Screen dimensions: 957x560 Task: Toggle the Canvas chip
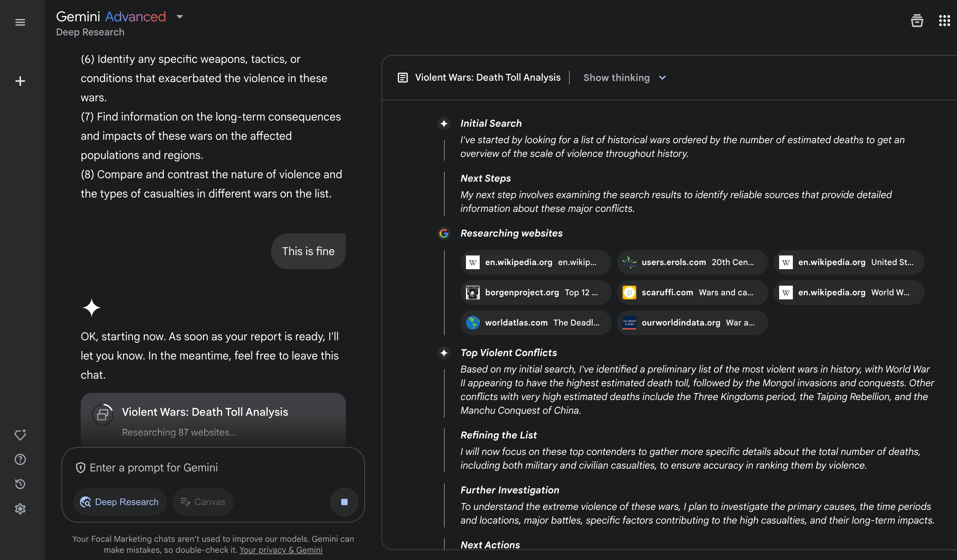pyautogui.click(x=203, y=502)
